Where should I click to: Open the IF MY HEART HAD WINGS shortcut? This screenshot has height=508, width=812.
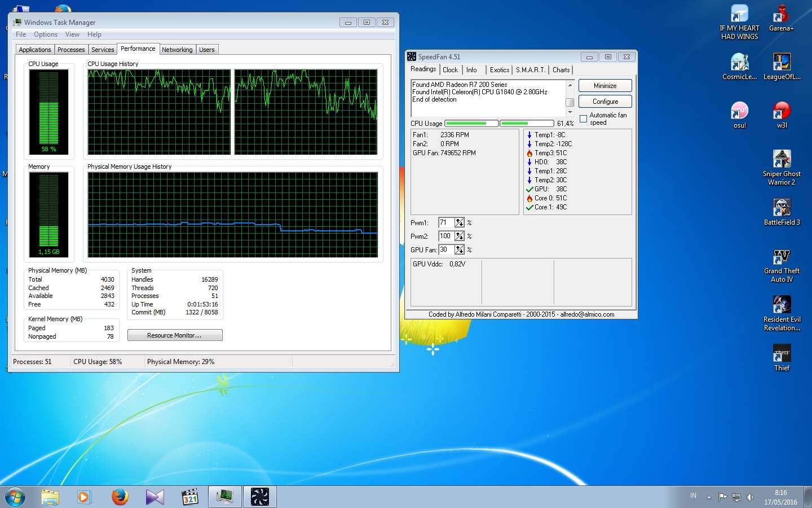click(739, 21)
